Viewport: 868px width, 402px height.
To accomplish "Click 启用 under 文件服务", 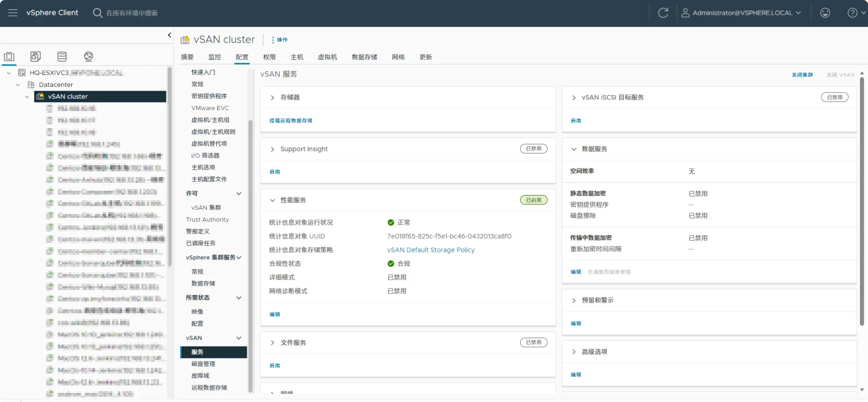I will (x=275, y=365).
